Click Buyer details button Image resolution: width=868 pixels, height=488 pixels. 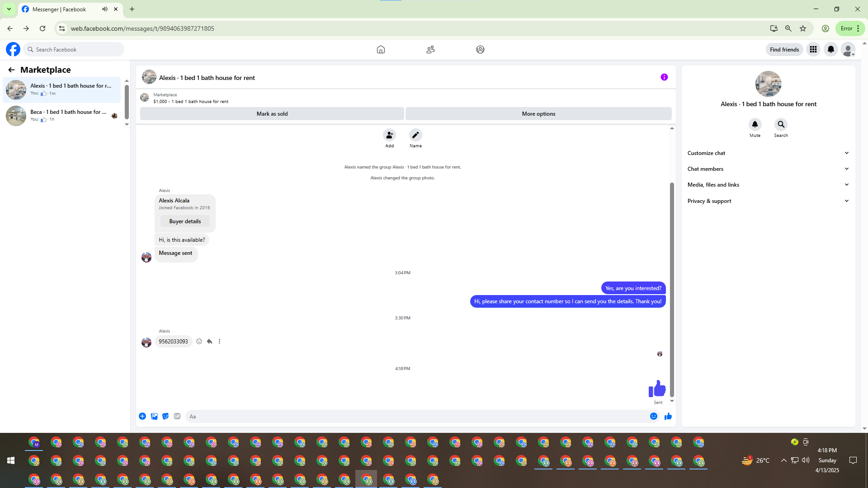185,221
